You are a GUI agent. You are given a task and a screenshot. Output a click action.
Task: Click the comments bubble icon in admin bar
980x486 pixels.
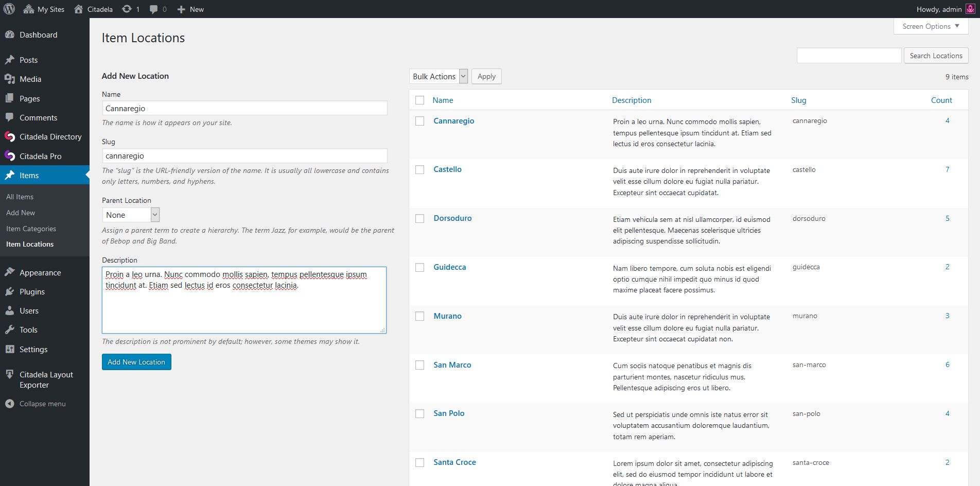154,9
